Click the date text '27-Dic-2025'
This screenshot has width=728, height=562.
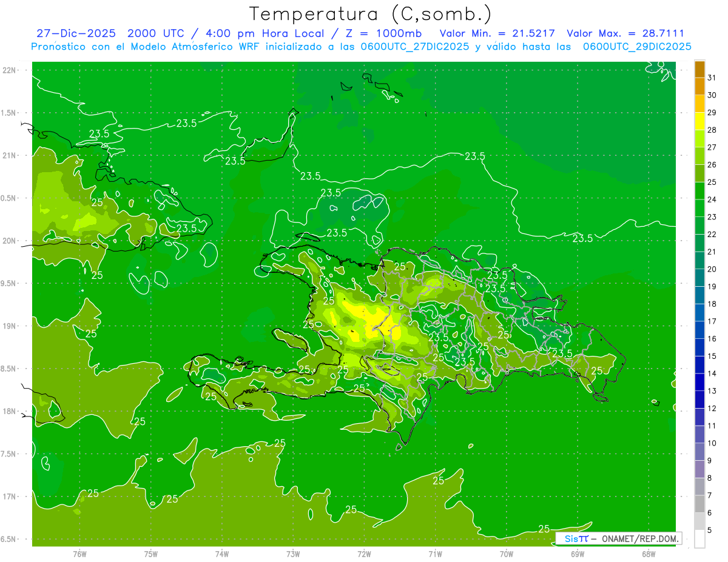[76, 33]
